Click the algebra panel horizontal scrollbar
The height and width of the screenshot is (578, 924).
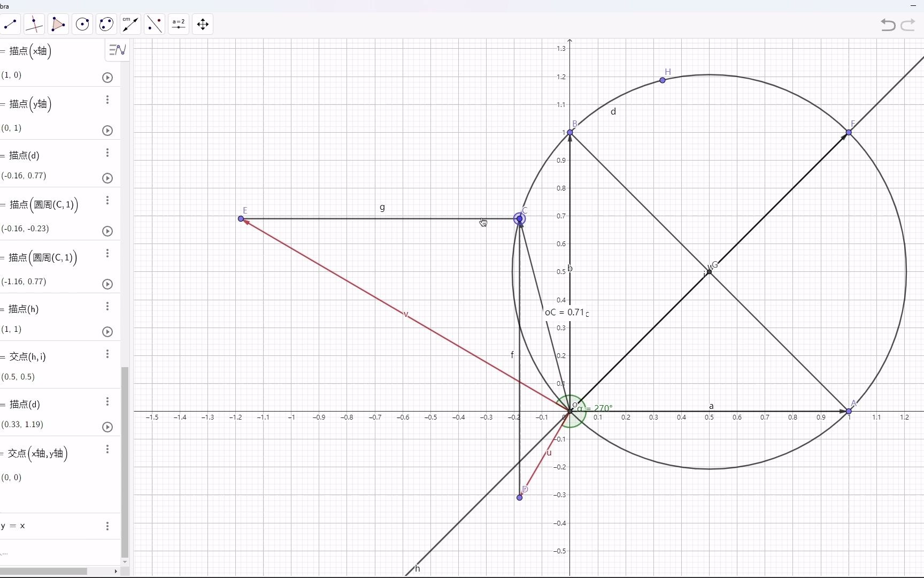click(44, 571)
